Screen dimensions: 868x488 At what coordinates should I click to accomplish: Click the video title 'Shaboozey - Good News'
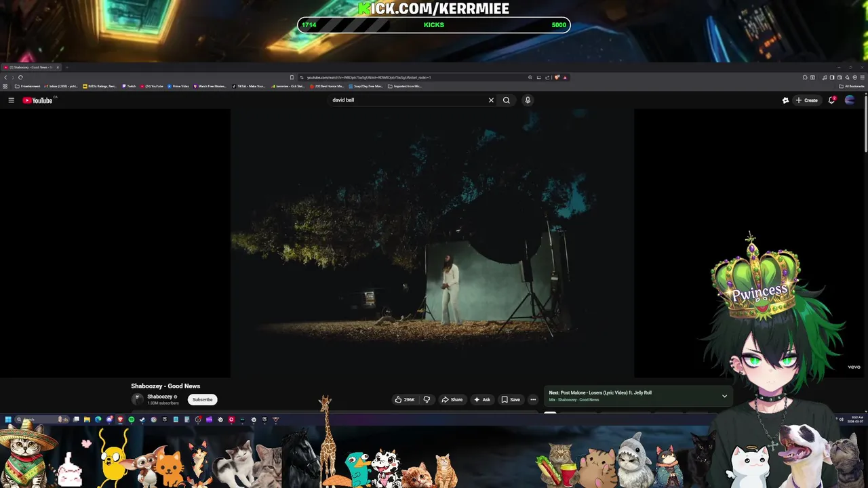[x=165, y=386]
